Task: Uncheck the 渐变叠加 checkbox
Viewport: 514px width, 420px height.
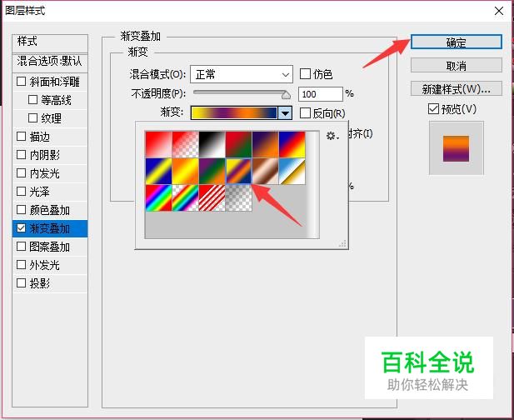Action: tap(22, 228)
